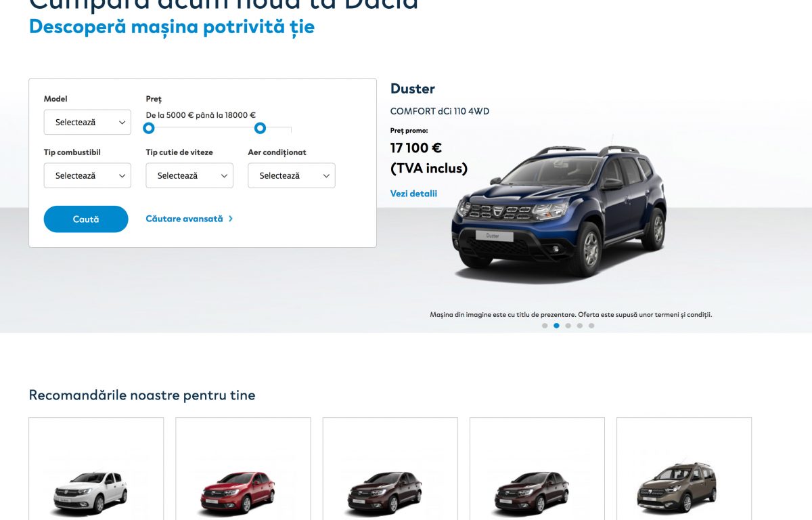Click the arrow icon beside Căutare avansată
Screen dimensions: 812x520
pyautogui.click(x=231, y=219)
